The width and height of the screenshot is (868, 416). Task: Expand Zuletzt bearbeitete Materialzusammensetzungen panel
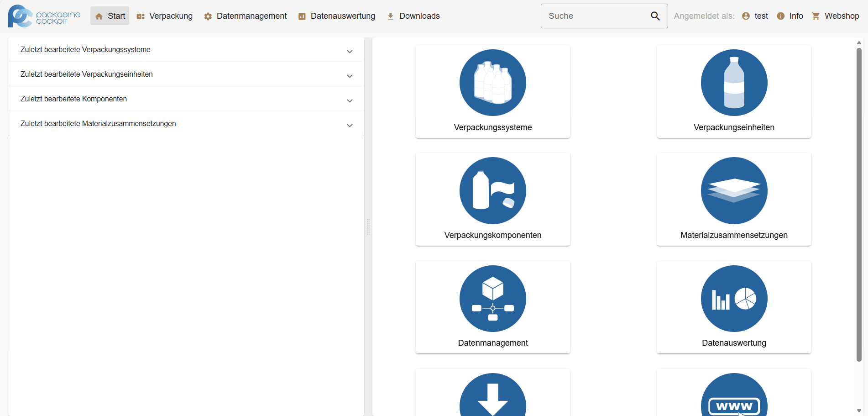[x=350, y=125]
